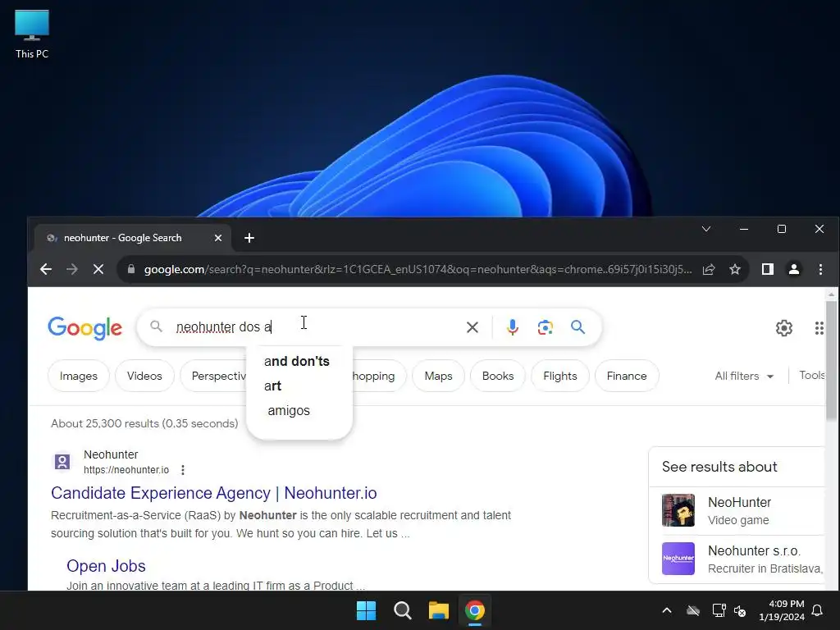Go back to previous page
This screenshot has width=840, height=630.
[x=46, y=269]
